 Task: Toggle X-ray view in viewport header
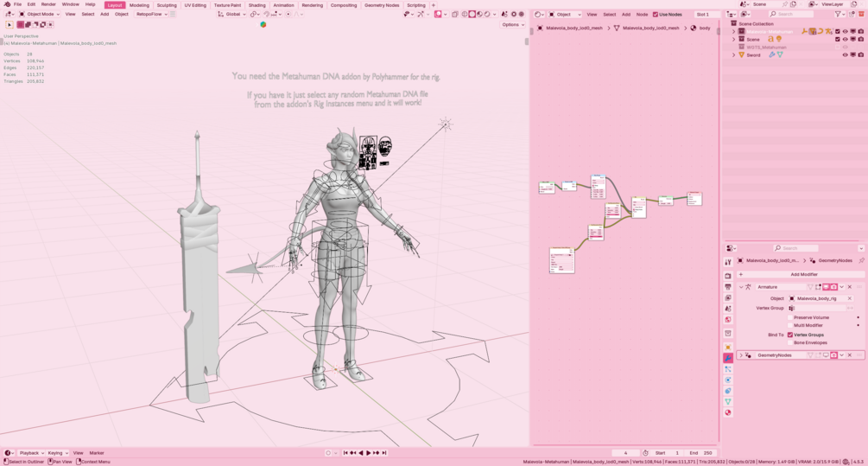pyautogui.click(x=454, y=15)
